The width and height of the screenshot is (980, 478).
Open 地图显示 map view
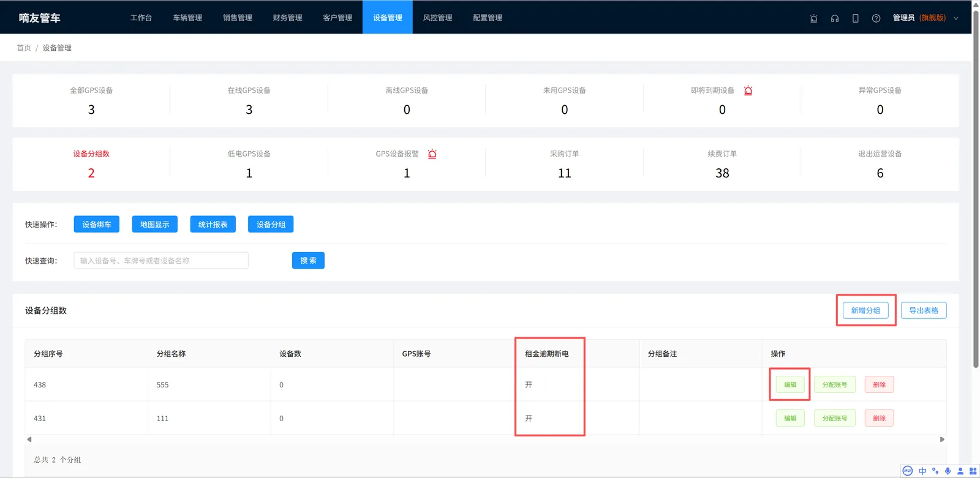tap(155, 225)
